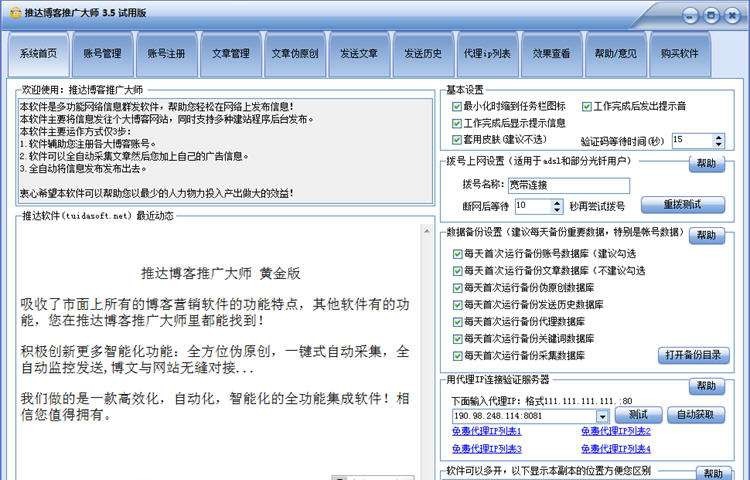Open the 免费代理IP列表2 link
This screenshot has height=480, width=750.
616,431
